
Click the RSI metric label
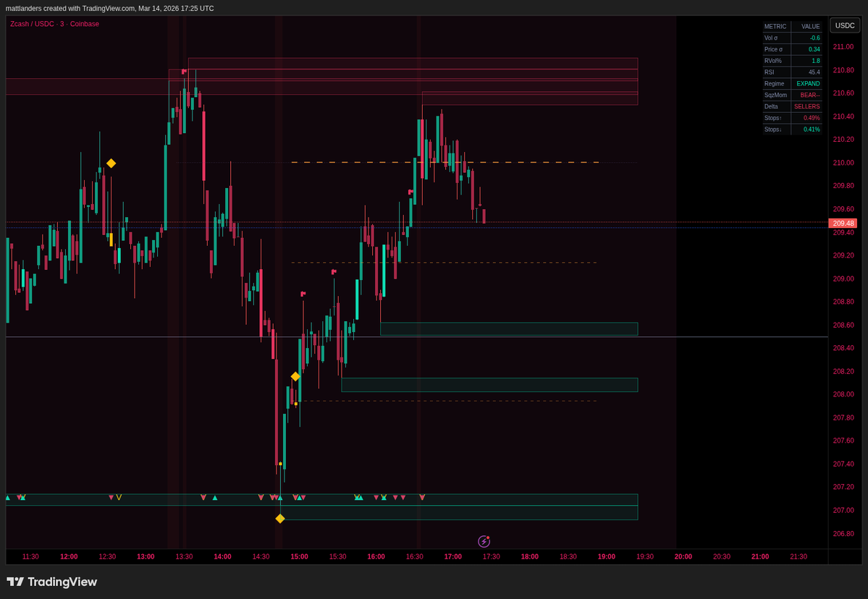(x=769, y=72)
